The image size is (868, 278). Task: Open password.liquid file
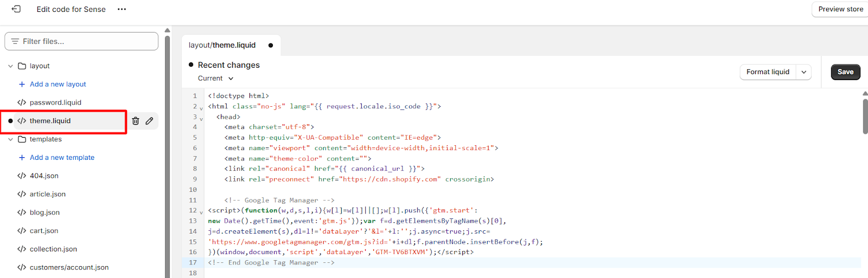pyautogui.click(x=55, y=102)
